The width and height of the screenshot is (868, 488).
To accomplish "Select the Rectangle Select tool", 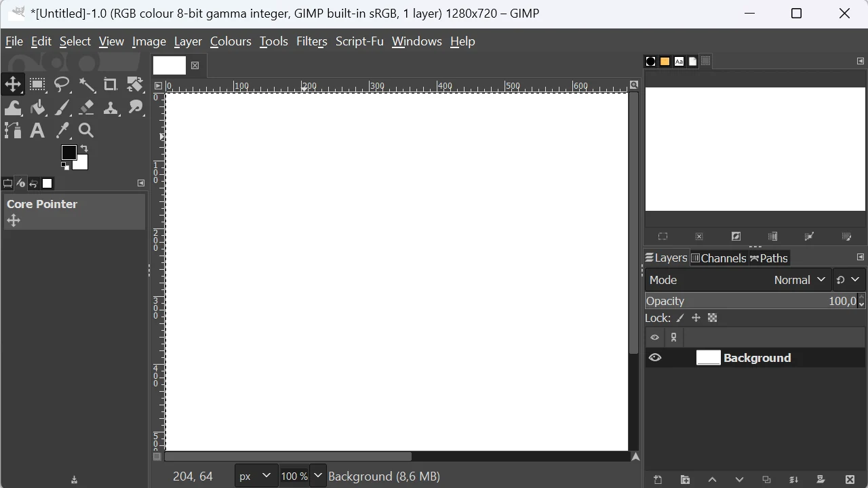I will (37, 85).
